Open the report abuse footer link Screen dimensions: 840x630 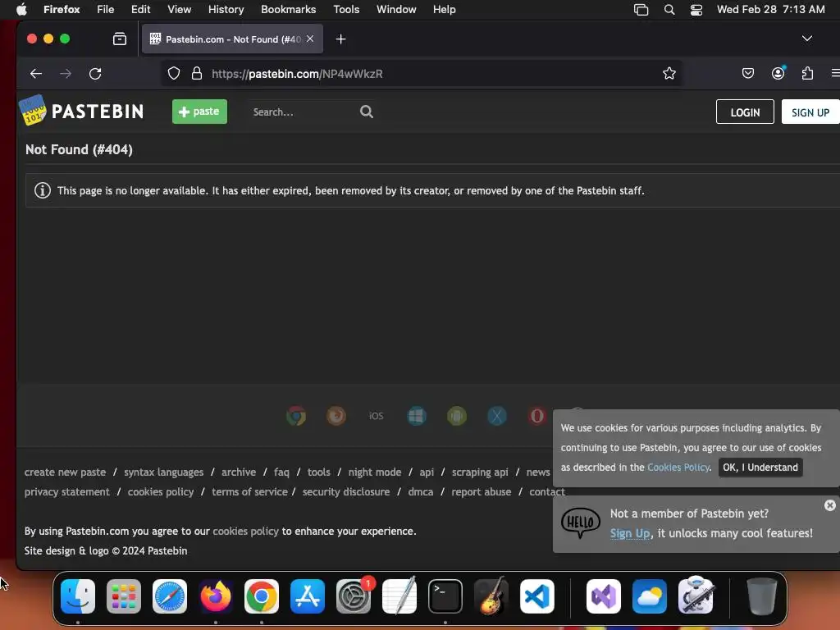point(481,492)
